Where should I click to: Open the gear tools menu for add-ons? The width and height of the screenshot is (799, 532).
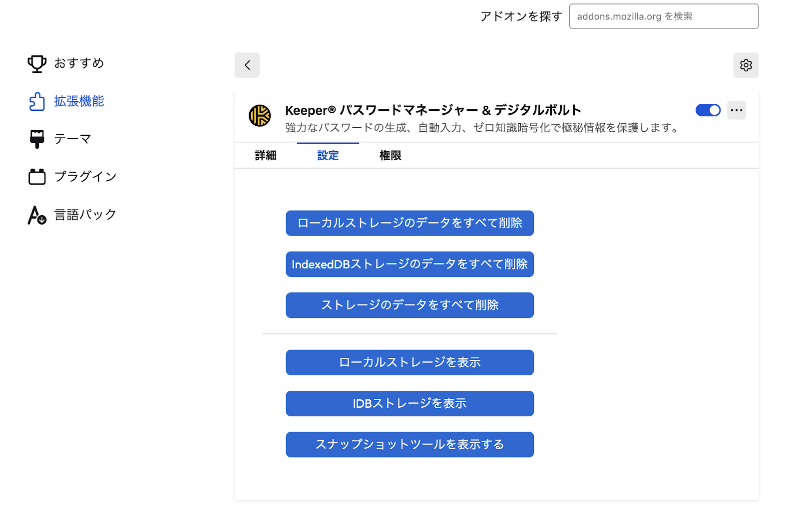pos(746,65)
